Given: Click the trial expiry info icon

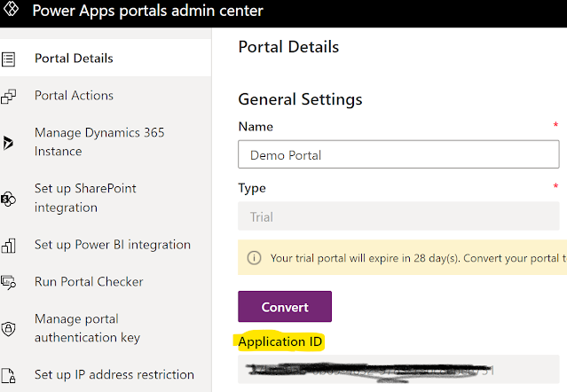Looking at the screenshot, I should [254, 259].
